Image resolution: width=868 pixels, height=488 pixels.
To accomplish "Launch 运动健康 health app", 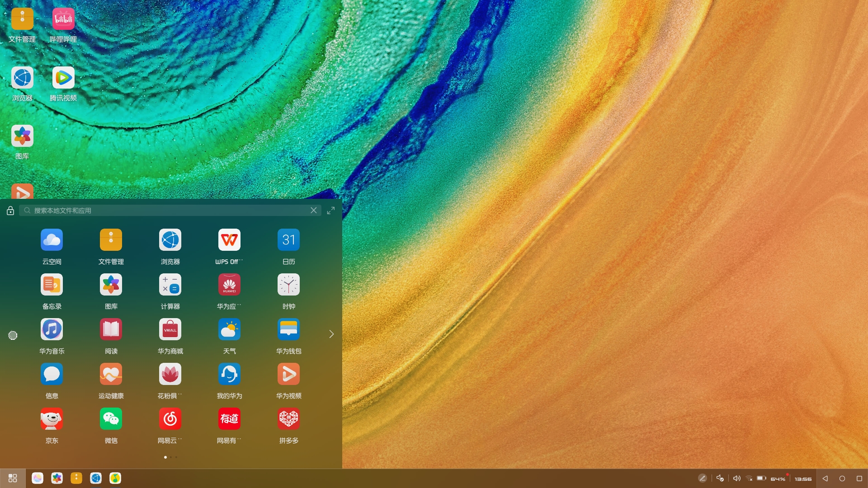I will click(x=111, y=374).
